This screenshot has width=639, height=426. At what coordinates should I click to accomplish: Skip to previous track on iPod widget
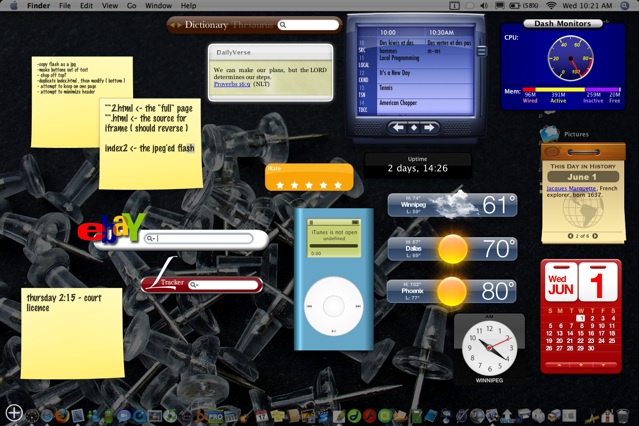pyautogui.click(x=310, y=306)
